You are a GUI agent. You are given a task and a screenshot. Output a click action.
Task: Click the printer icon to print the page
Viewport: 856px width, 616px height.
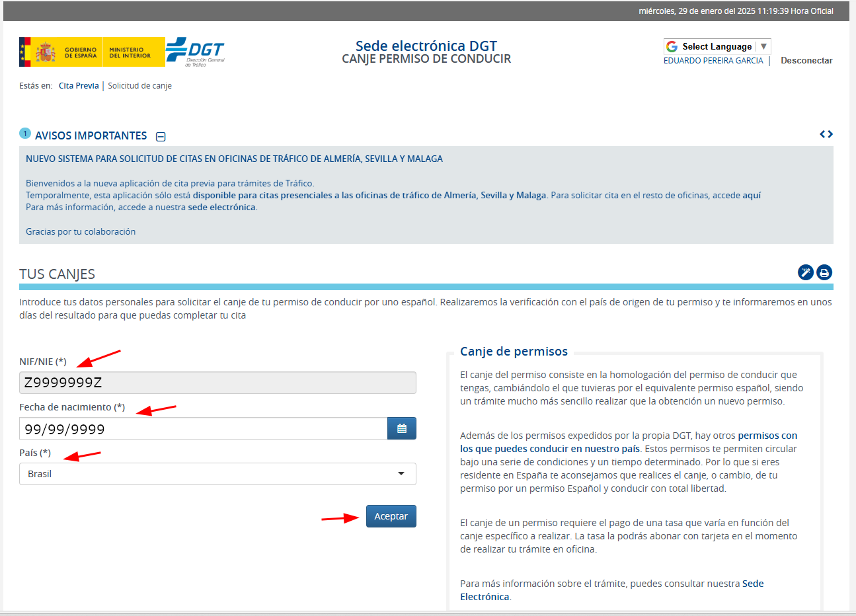pyautogui.click(x=824, y=272)
